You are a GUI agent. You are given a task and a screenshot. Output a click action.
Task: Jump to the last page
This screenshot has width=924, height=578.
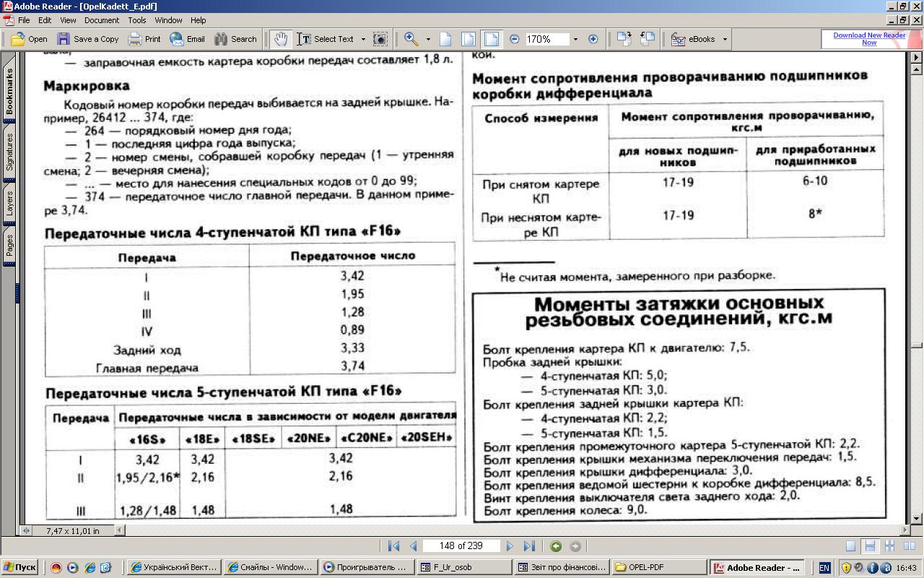click(529, 546)
